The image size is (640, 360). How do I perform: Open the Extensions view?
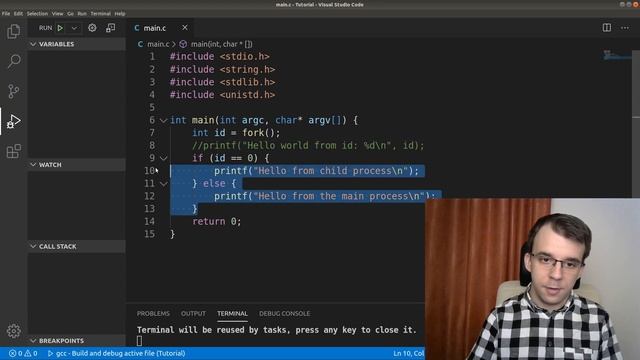coord(13,151)
